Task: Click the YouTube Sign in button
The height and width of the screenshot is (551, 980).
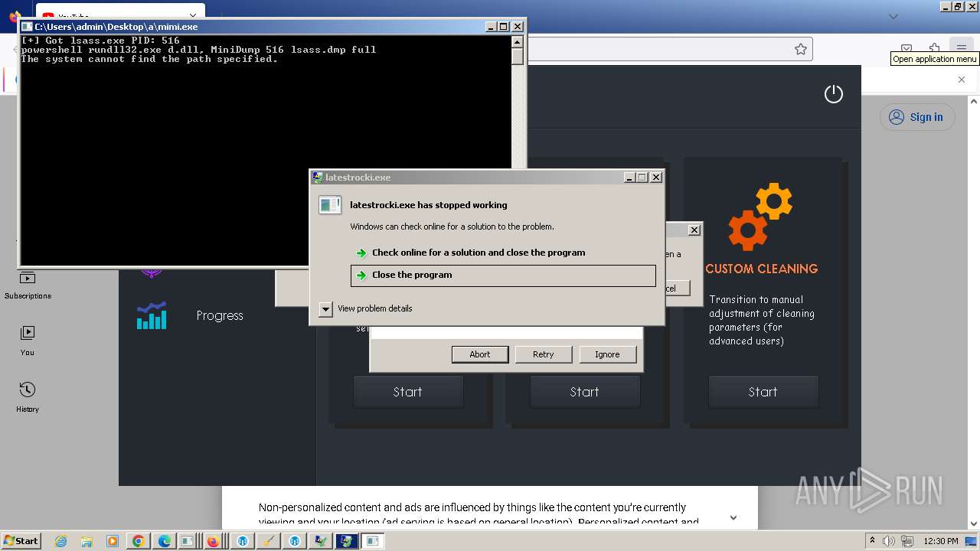Action: coord(916,117)
